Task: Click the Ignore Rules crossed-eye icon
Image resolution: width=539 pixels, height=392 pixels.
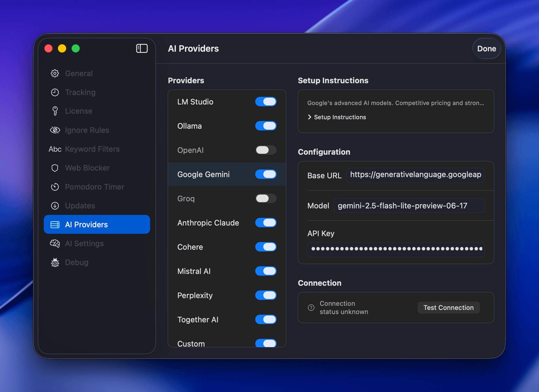Action: pos(55,130)
